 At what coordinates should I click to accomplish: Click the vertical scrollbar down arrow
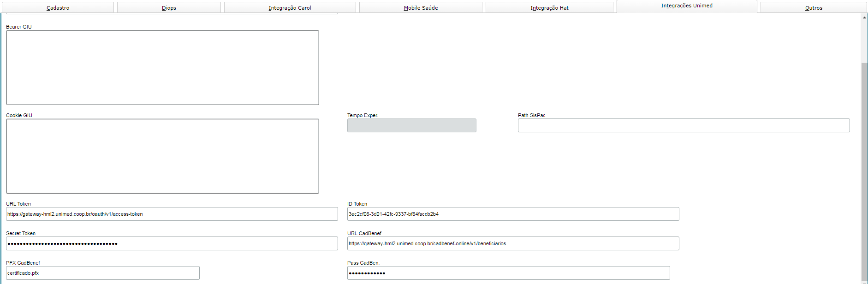pyautogui.click(x=864, y=281)
